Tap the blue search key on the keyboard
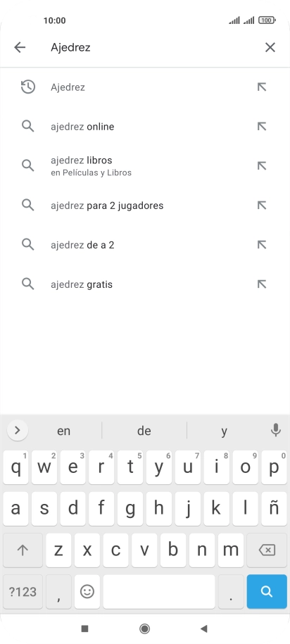 click(x=267, y=591)
